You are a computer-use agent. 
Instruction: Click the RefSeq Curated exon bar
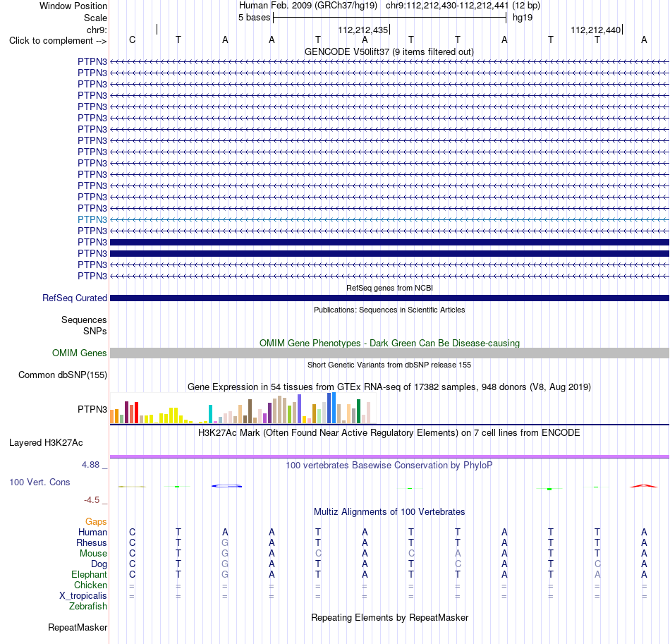point(389,298)
